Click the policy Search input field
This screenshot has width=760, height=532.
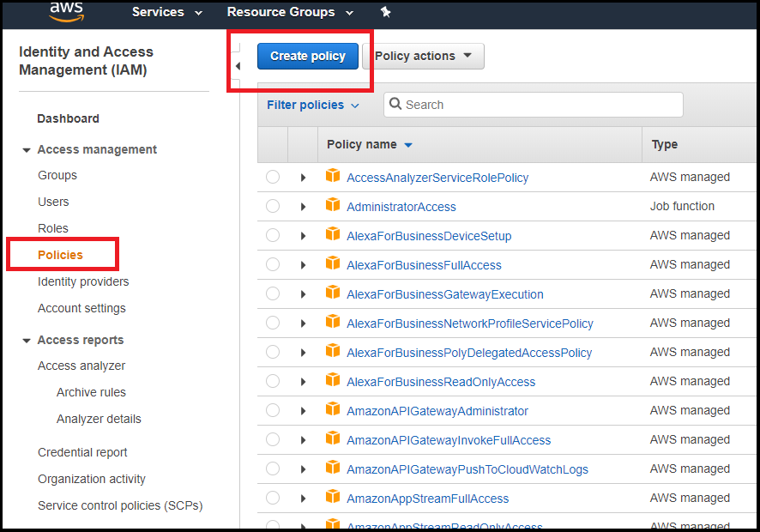pos(540,105)
